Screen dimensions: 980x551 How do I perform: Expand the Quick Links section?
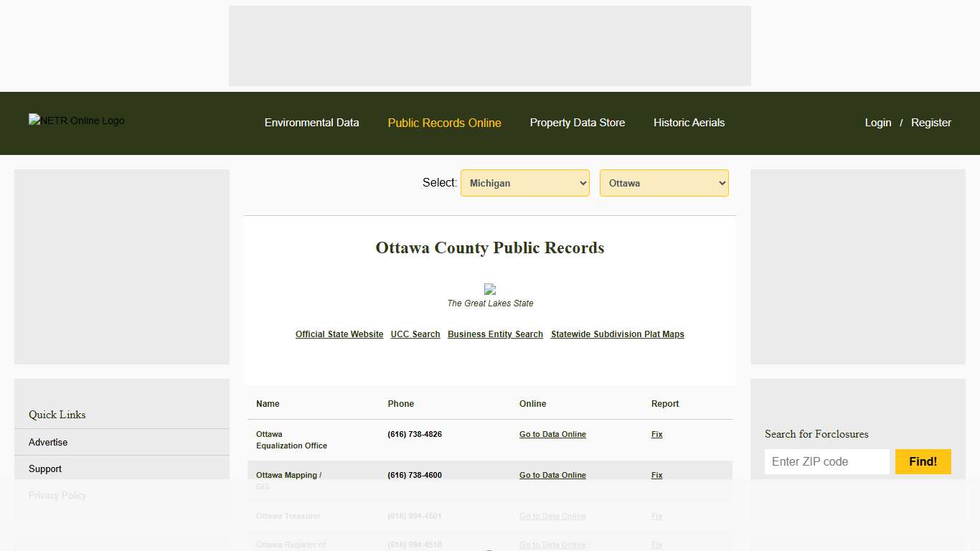pyautogui.click(x=57, y=415)
